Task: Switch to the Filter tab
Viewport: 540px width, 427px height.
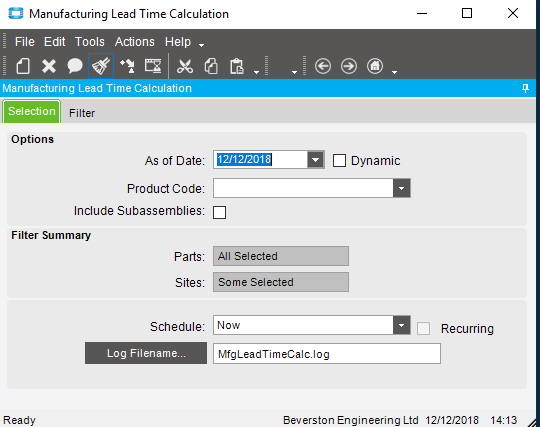Action: click(x=82, y=113)
